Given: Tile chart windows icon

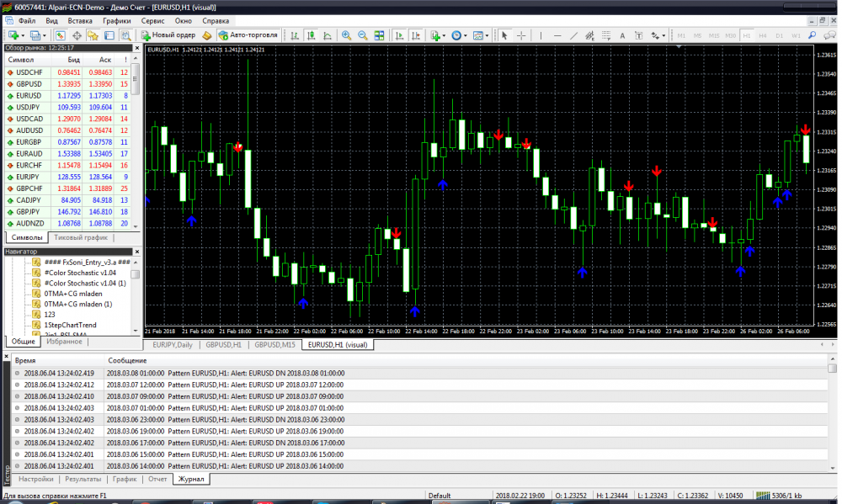Looking at the screenshot, I should click(x=379, y=35).
